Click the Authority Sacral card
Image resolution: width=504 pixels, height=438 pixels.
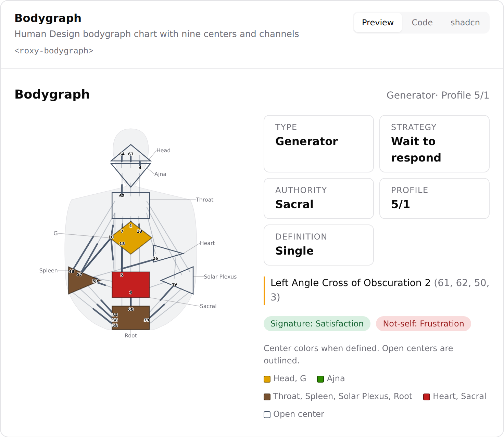(x=319, y=198)
